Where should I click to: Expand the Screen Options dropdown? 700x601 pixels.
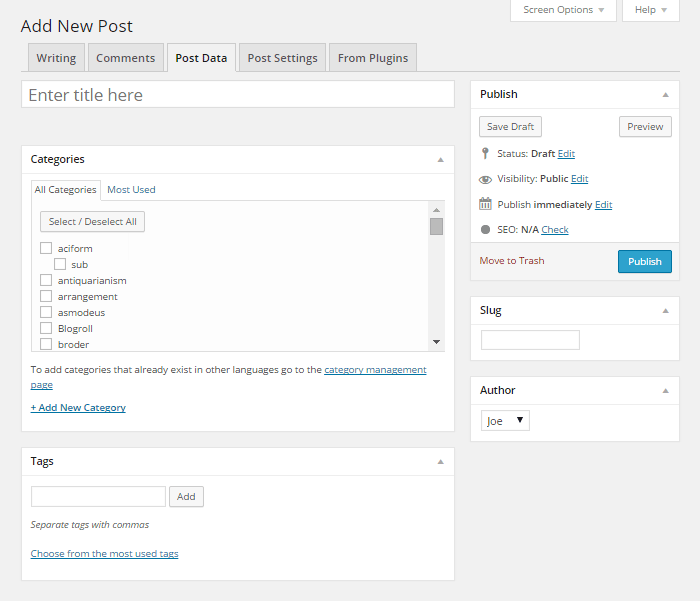[564, 10]
